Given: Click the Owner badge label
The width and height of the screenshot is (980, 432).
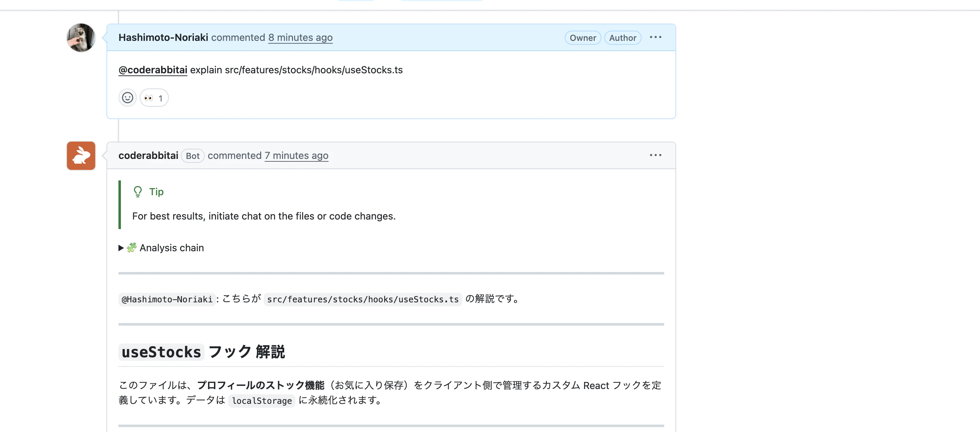Looking at the screenshot, I should coord(582,38).
